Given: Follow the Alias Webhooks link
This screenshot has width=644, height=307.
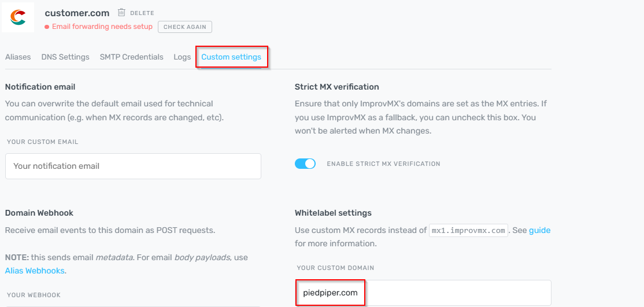Looking at the screenshot, I should [x=35, y=271].
